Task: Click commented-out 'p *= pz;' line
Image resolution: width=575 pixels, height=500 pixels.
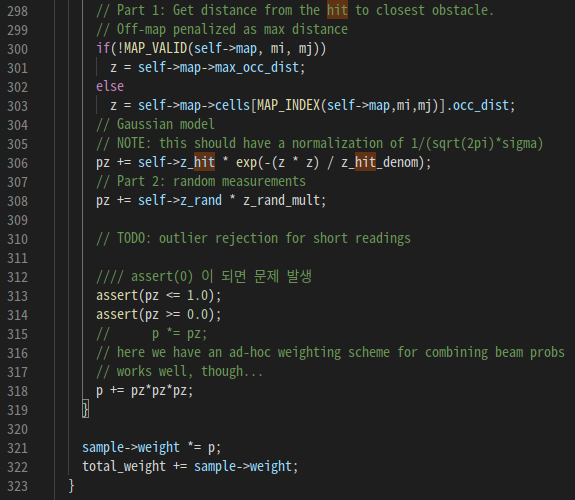Action: tap(151, 333)
